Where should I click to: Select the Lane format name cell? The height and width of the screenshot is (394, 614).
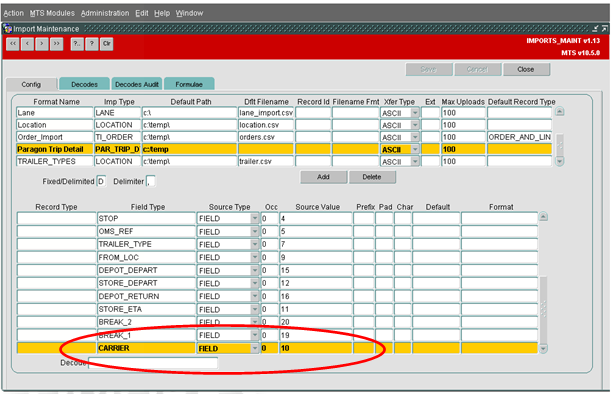pos(54,113)
